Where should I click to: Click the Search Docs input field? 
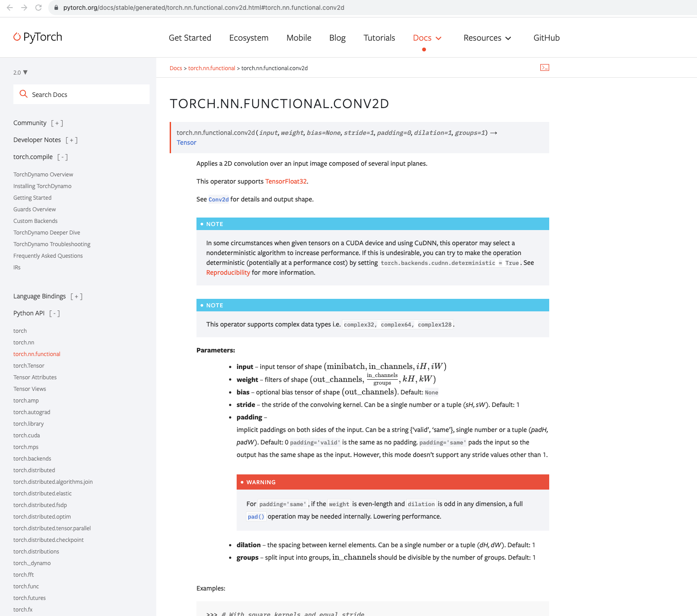coord(81,94)
